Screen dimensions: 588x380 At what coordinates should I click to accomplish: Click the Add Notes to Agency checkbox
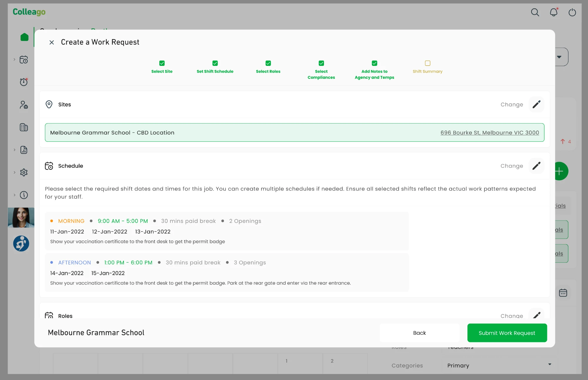(x=375, y=63)
